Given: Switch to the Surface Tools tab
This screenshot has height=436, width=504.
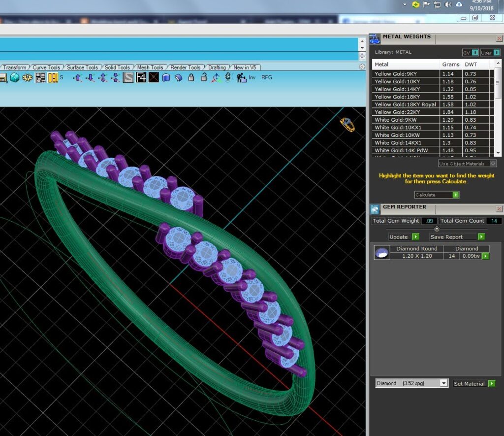Looking at the screenshot, I should 82,67.
